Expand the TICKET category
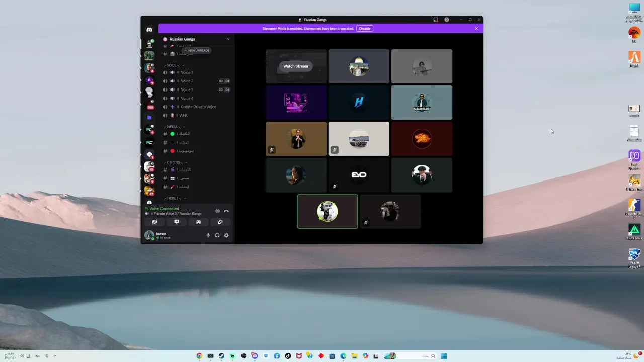 [174, 198]
